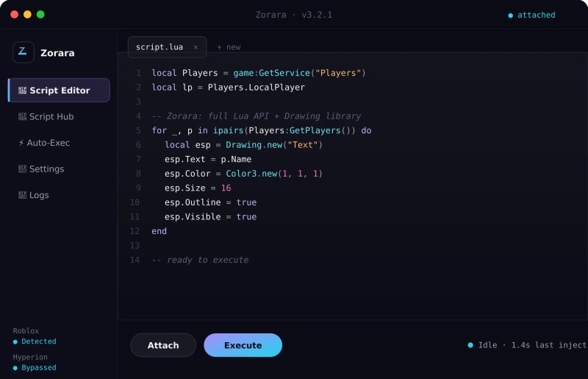Click the comment about full Lua API
This screenshot has width=588, height=379.
click(257, 116)
